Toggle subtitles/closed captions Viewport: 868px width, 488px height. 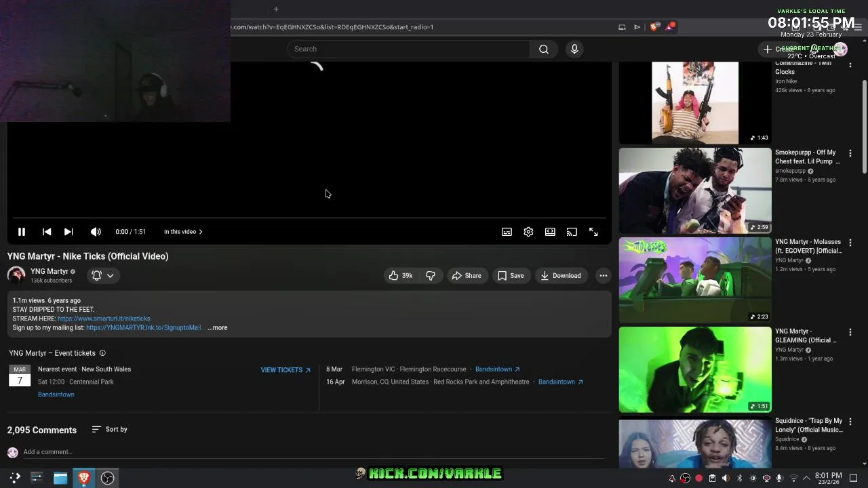pos(507,232)
